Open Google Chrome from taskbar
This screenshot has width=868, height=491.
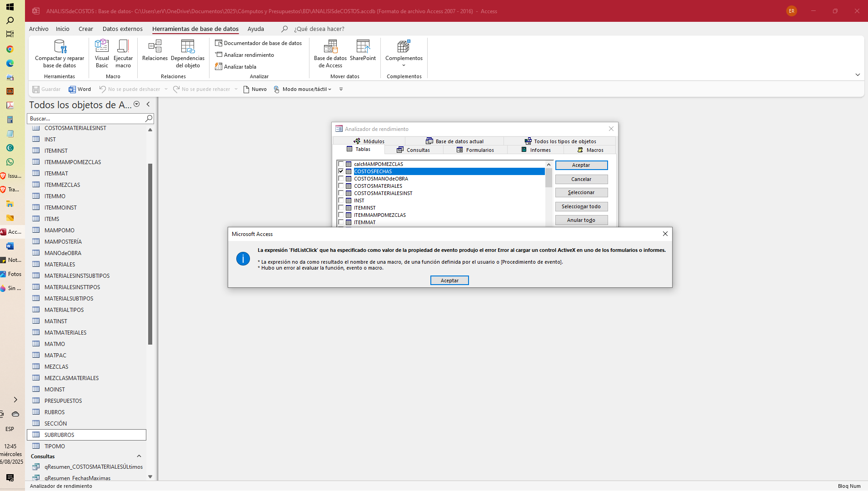click(10, 49)
